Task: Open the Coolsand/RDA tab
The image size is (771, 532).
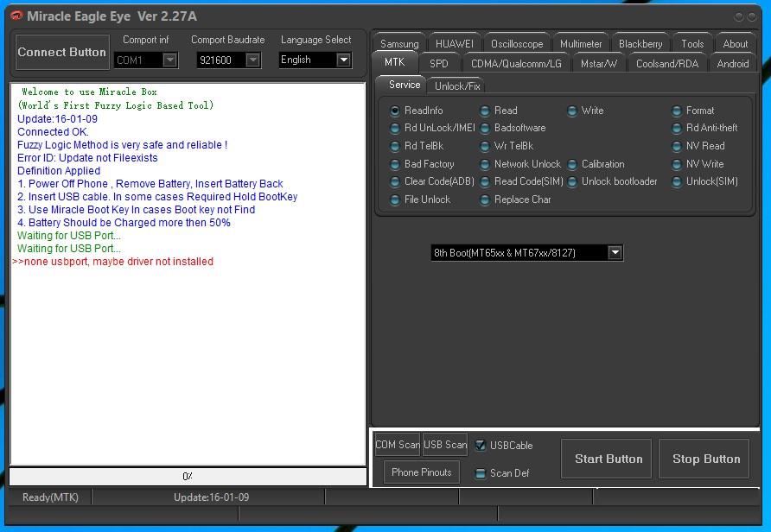Action: [666, 63]
